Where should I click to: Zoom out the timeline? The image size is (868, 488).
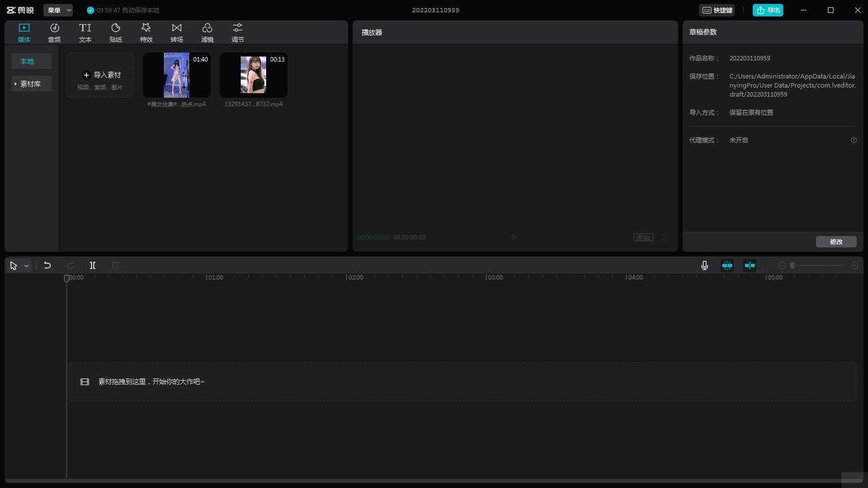(782, 265)
